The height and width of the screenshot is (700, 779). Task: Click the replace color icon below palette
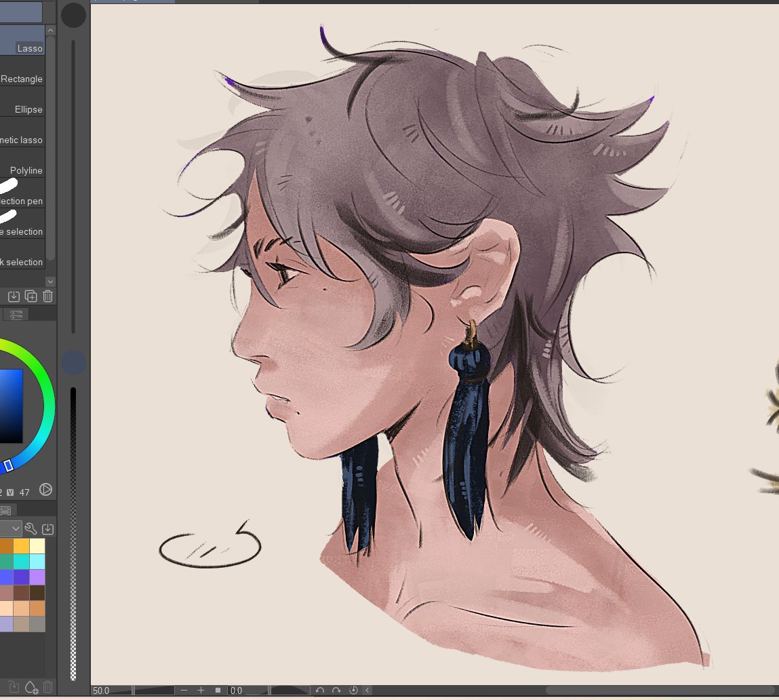pyautogui.click(x=14, y=687)
